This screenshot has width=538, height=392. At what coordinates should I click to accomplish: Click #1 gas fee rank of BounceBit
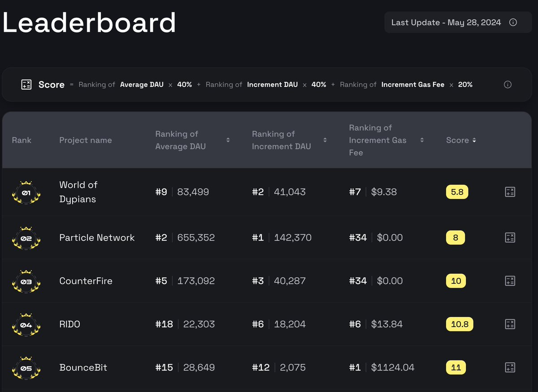tap(355, 367)
